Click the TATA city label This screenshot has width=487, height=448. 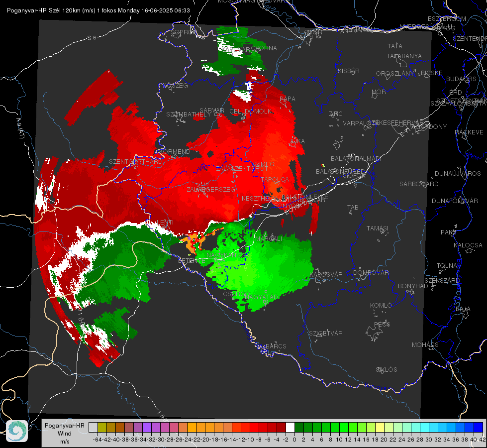pos(395,46)
